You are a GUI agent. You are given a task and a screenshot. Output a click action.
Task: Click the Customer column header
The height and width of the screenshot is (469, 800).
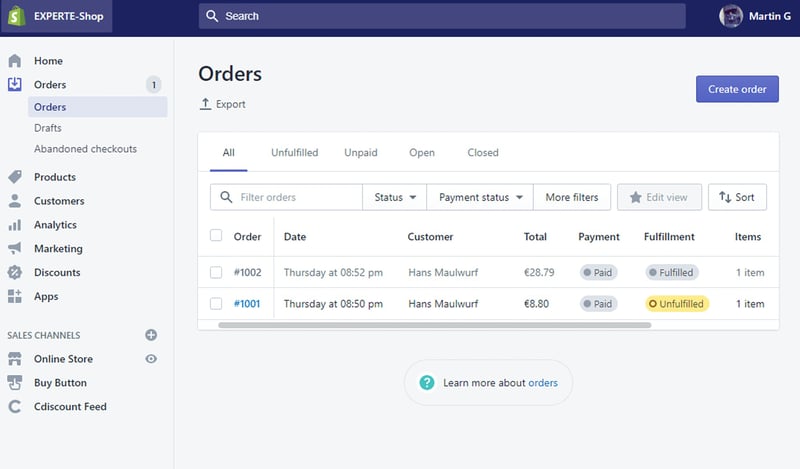click(430, 237)
